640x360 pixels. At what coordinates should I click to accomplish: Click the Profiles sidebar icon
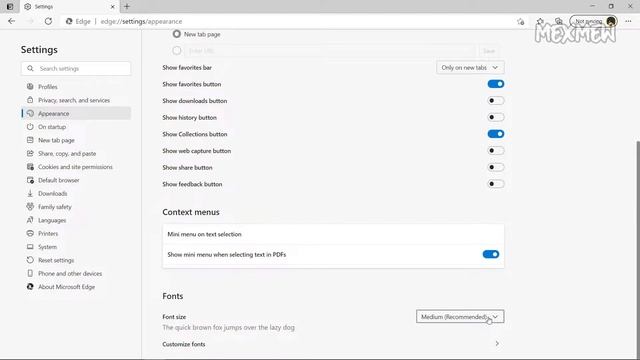click(30, 87)
